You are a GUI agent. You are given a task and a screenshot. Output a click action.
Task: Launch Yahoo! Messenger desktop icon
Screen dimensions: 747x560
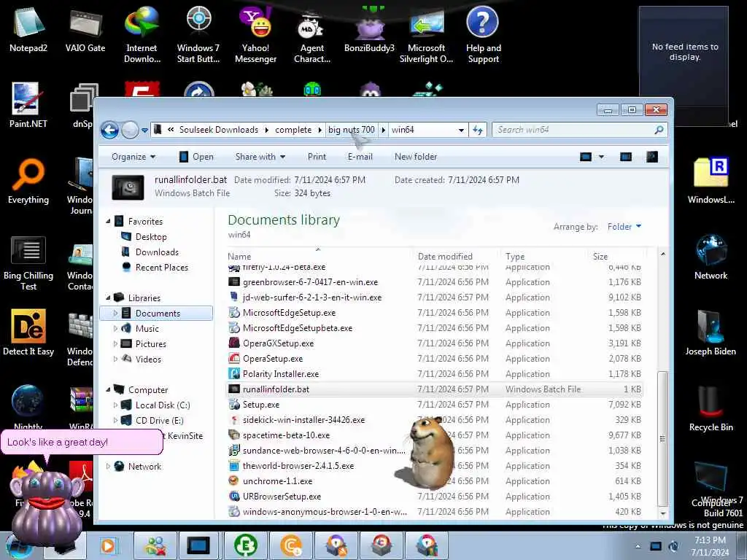[255, 34]
